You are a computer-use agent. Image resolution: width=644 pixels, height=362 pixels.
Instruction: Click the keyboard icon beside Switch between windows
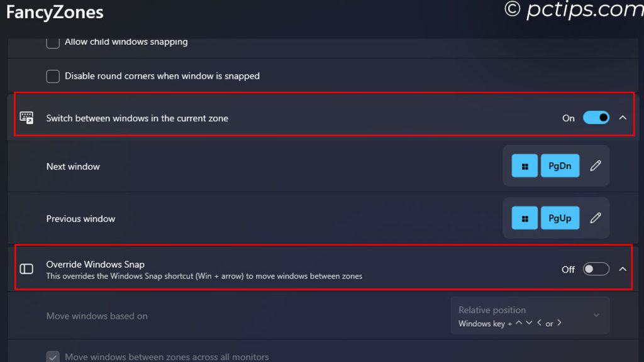click(26, 118)
